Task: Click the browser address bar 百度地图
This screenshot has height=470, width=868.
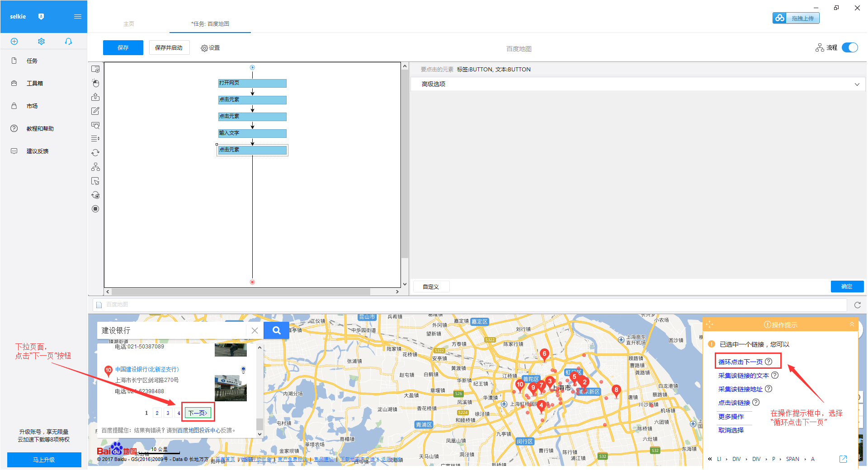Action: tap(470, 305)
